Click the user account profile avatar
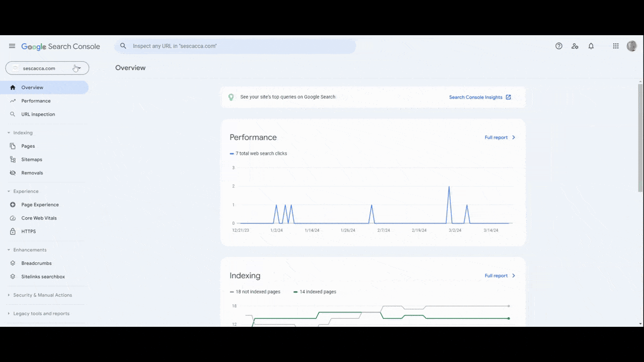The image size is (644, 362). (631, 46)
